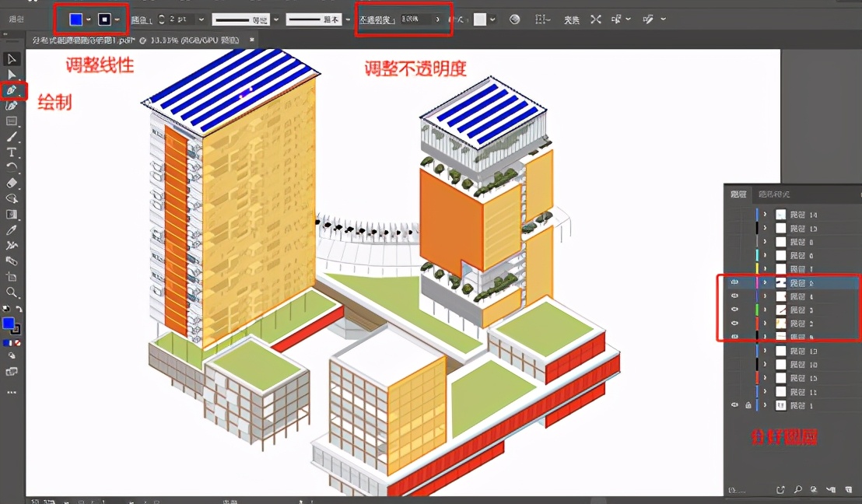Click the opacity percentage field

[416, 19]
